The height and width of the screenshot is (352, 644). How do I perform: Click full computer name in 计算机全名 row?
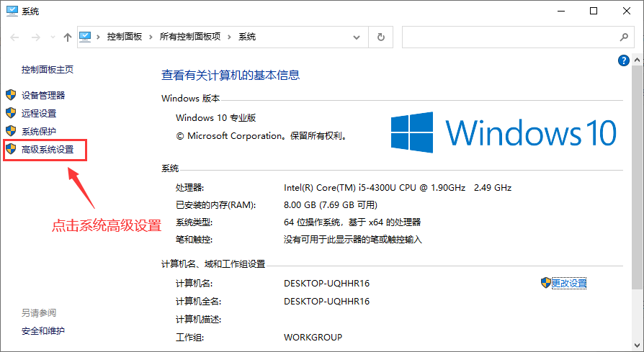pos(326,302)
